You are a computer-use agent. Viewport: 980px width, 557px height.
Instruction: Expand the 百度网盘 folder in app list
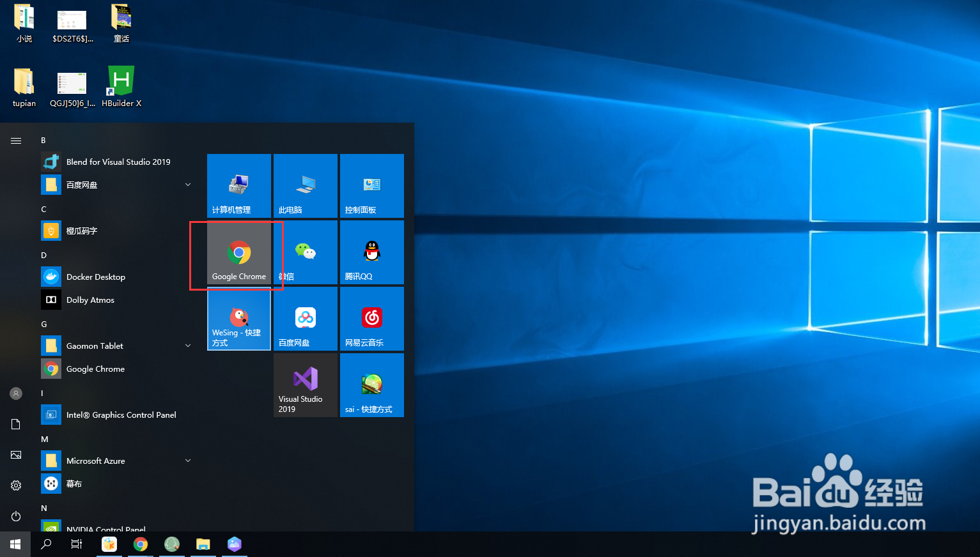click(118, 185)
